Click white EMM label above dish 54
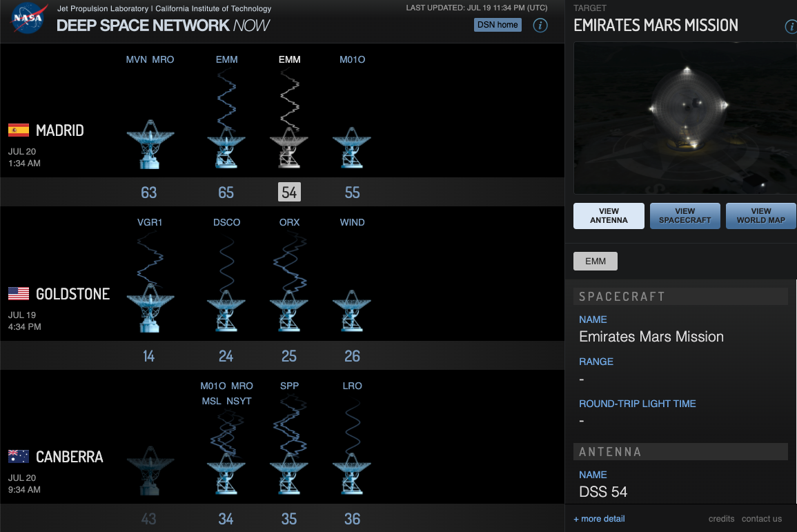The width and height of the screenshot is (797, 532). click(289, 59)
